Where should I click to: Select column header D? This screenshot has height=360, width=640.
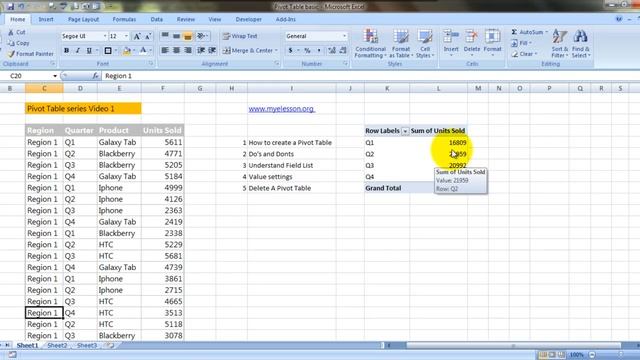80,88
